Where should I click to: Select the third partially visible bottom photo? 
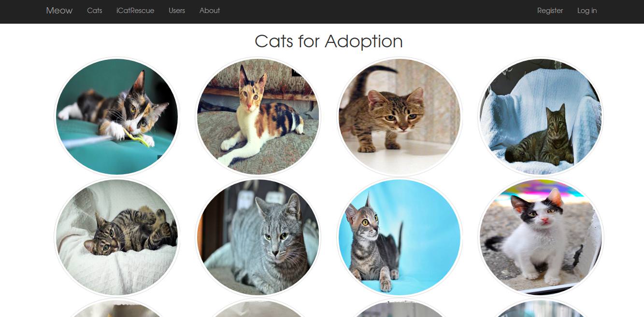[x=400, y=309]
